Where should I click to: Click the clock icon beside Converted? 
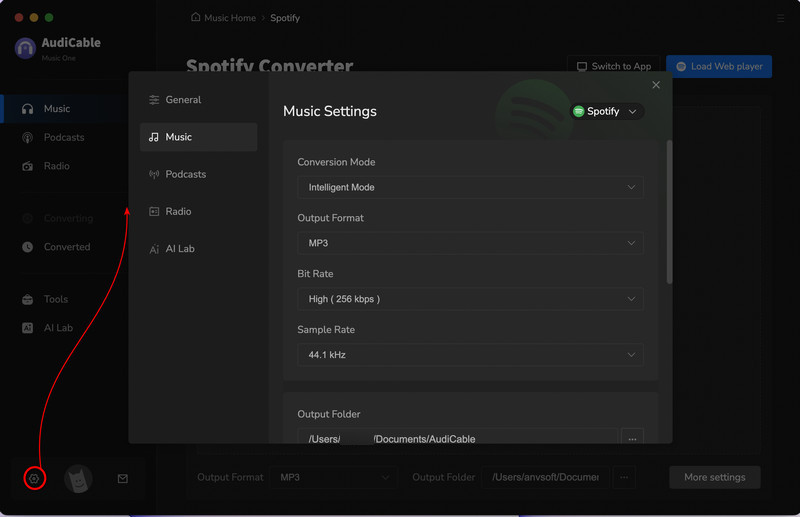click(x=28, y=247)
